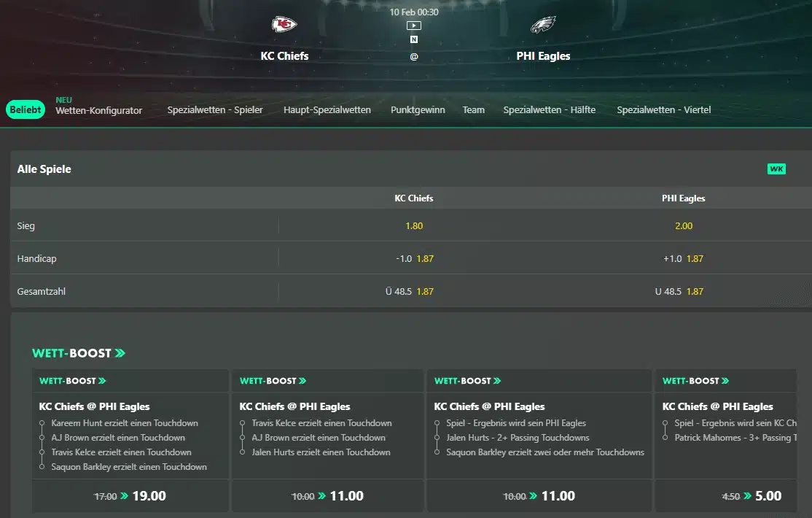Select U 48.5 Gesamtzahl odds
Viewport: 812px width, 518px height.
679,291
